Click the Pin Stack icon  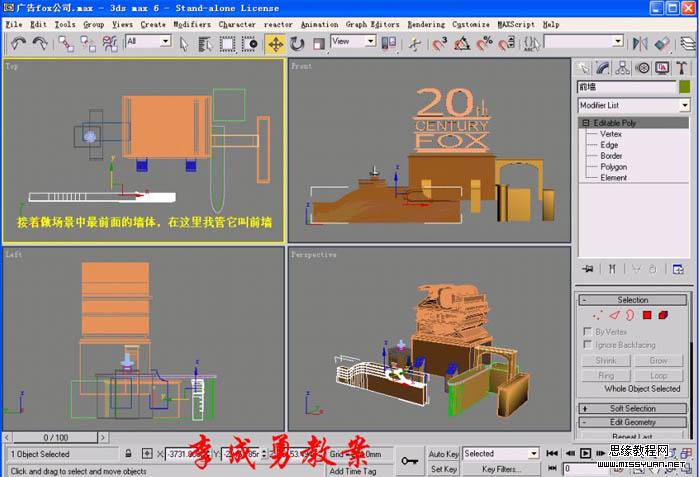coord(588,269)
